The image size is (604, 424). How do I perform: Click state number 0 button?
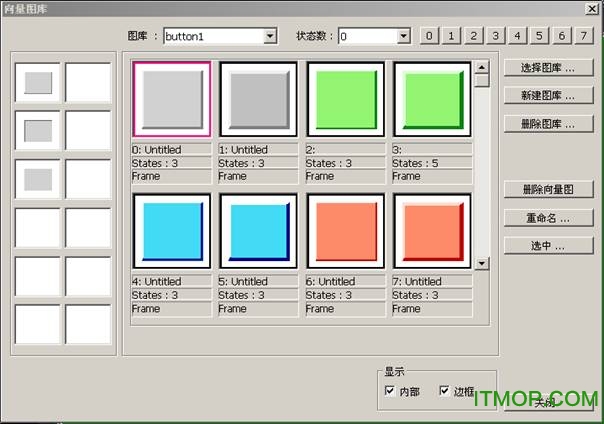429,37
